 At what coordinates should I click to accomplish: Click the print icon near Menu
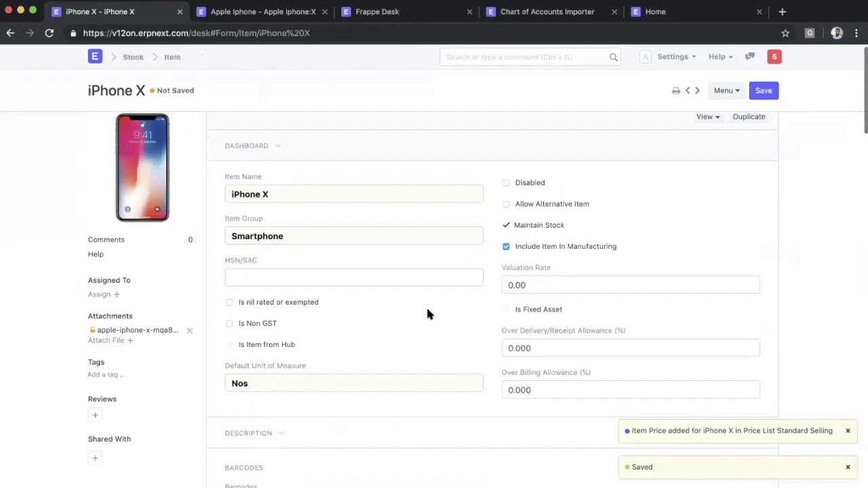click(676, 91)
